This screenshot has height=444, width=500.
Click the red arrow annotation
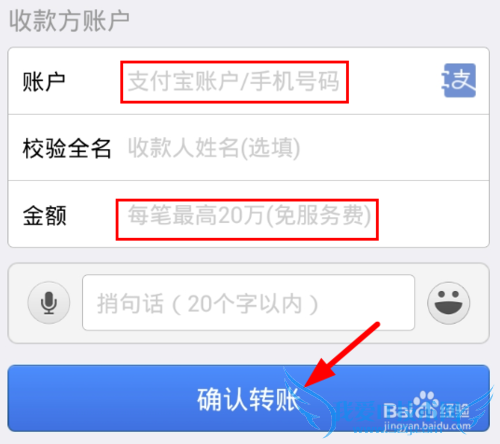342,355
